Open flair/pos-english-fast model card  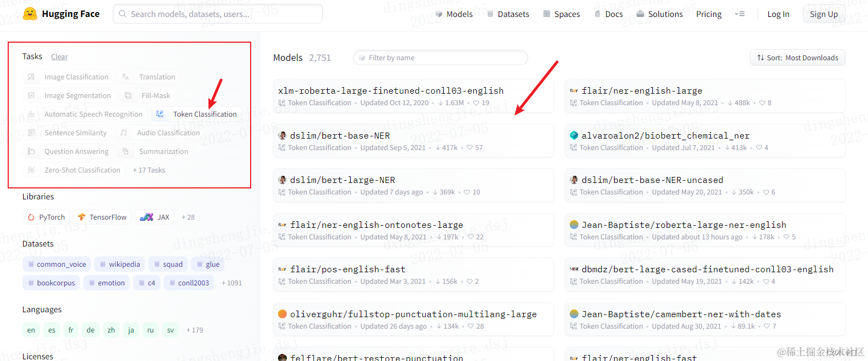(413, 274)
